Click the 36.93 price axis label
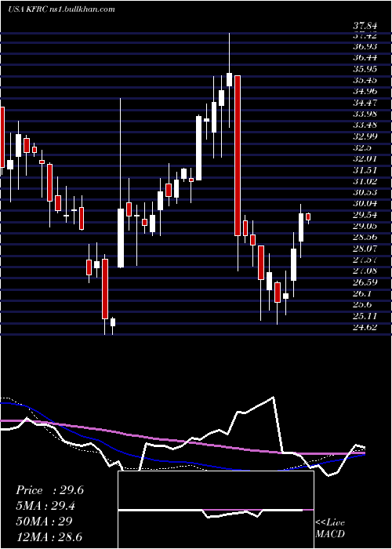 click(365, 46)
